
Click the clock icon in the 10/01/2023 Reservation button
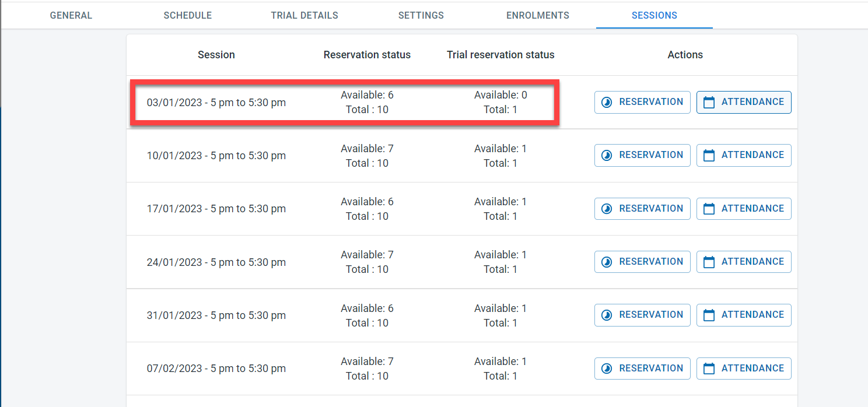[607, 155]
